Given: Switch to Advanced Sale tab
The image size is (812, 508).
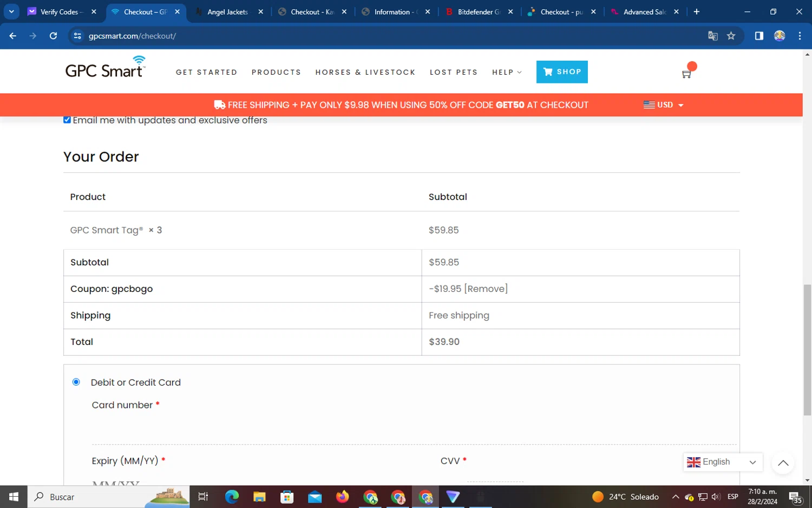Looking at the screenshot, I should [x=644, y=11].
